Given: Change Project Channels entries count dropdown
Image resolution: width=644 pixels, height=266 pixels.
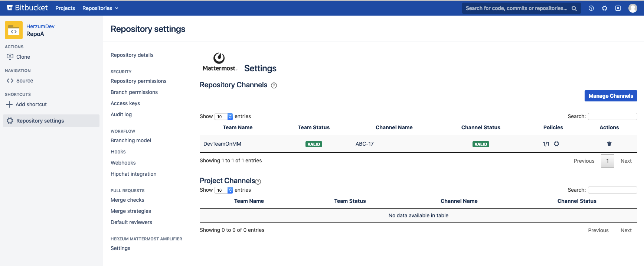Looking at the screenshot, I should (x=223, y=190).
